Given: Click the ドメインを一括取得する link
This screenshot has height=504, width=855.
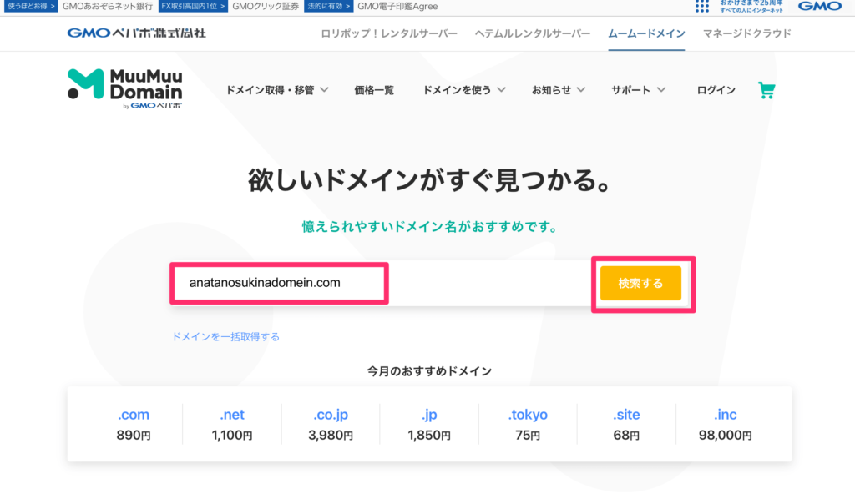Looking at the screenshot, I should point(225,337).
